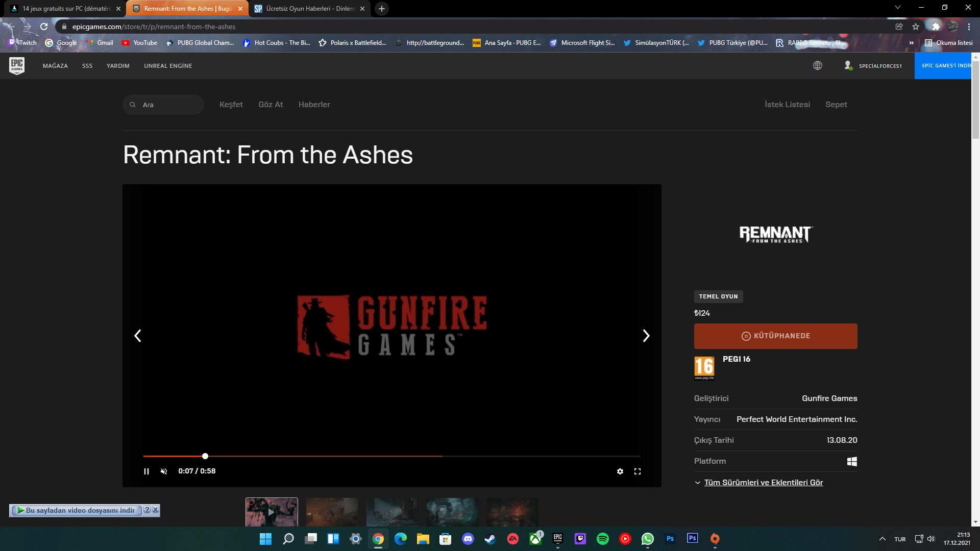Close the video download bar
The image size is (980, 551).
tap(155, 510)
